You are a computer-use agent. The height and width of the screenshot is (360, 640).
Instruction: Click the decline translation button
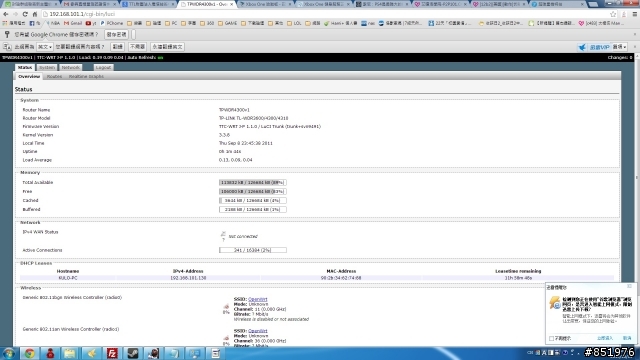pos(137,47)
